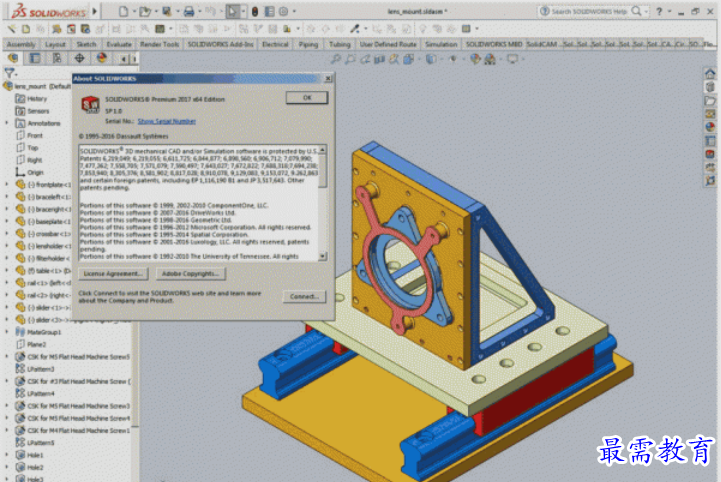
Task: Open the Simulation tab
Action: pos(441,44)
